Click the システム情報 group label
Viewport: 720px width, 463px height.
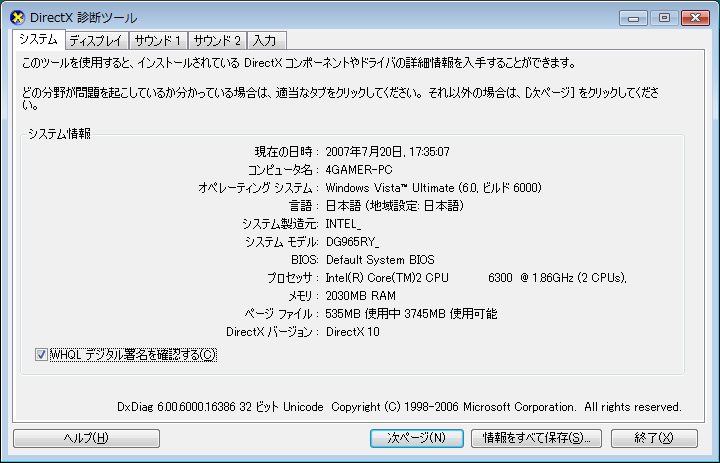(x=60, y=134)
